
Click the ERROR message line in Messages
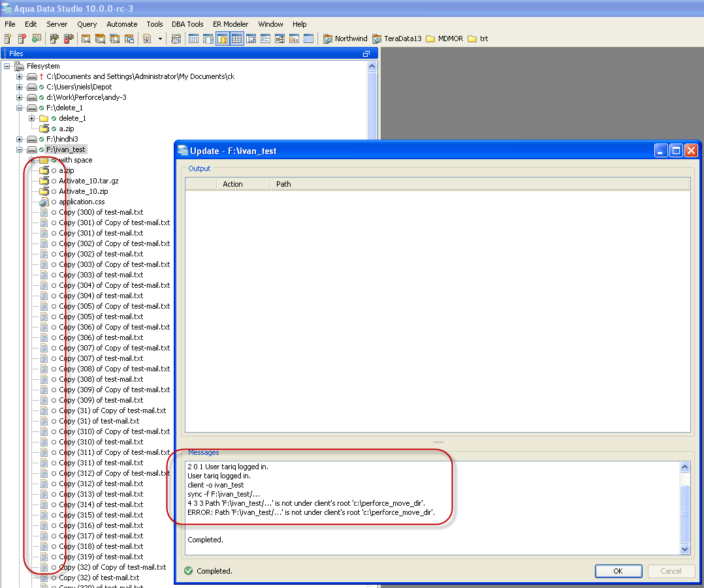[x=311, y=512]
